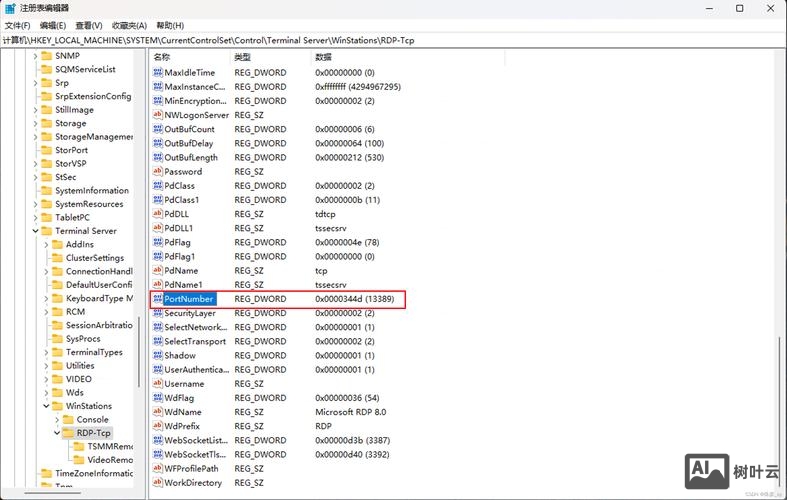Screen dimensions: 787x500
Task: Click the WdName string value icon
Action: [x=157, y=412]
